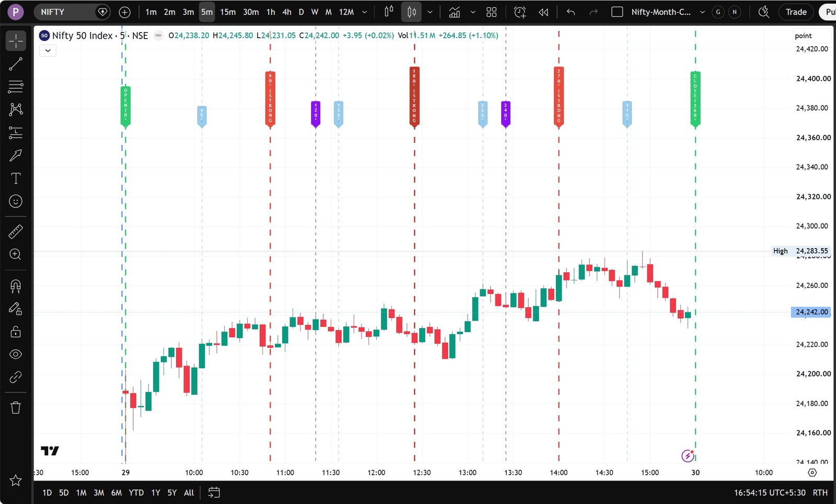Open the indicator templates grid

click(491, 12)
